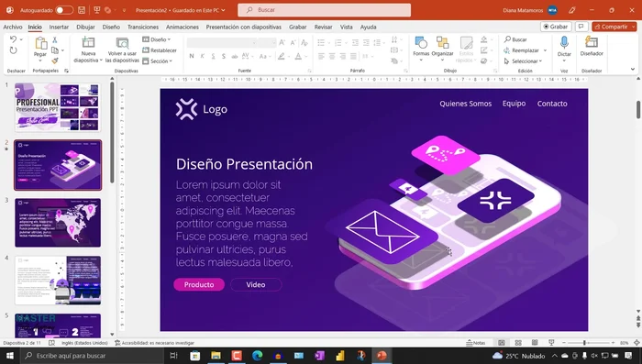The image size is (642, 364).
Task: Toggle text shadow S formatting
Action: (x=224, y=56)
